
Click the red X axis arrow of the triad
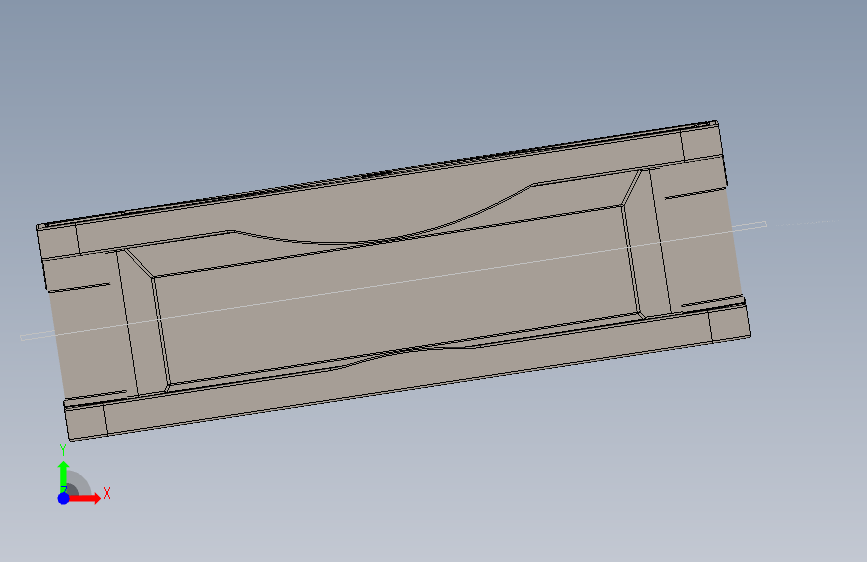pos(85,498)
